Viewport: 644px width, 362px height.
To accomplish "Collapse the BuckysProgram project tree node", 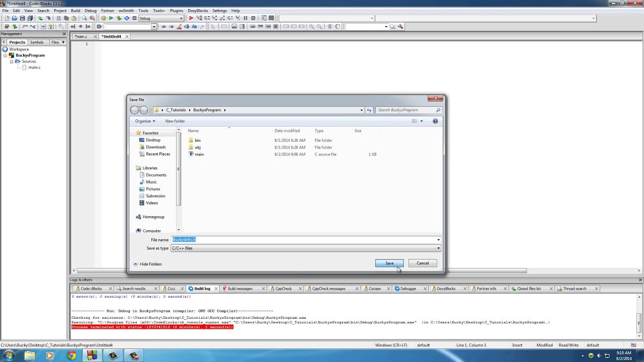I will (x=6, y=55).
